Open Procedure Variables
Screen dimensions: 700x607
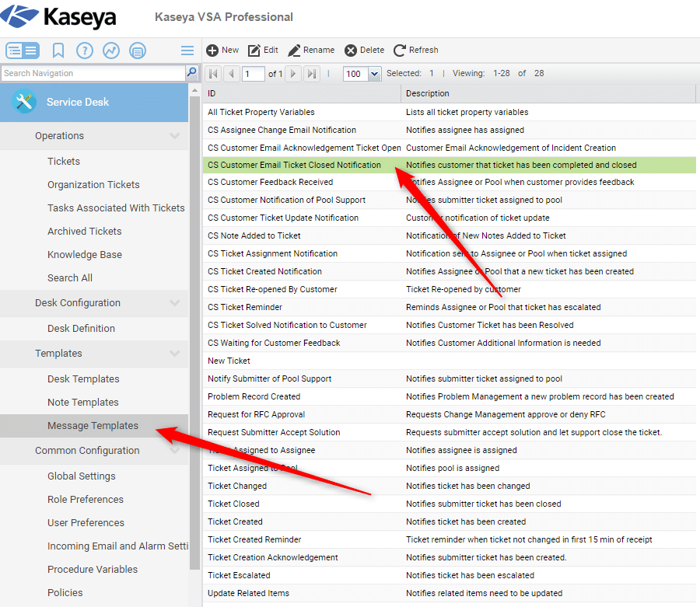click(93, 569)
